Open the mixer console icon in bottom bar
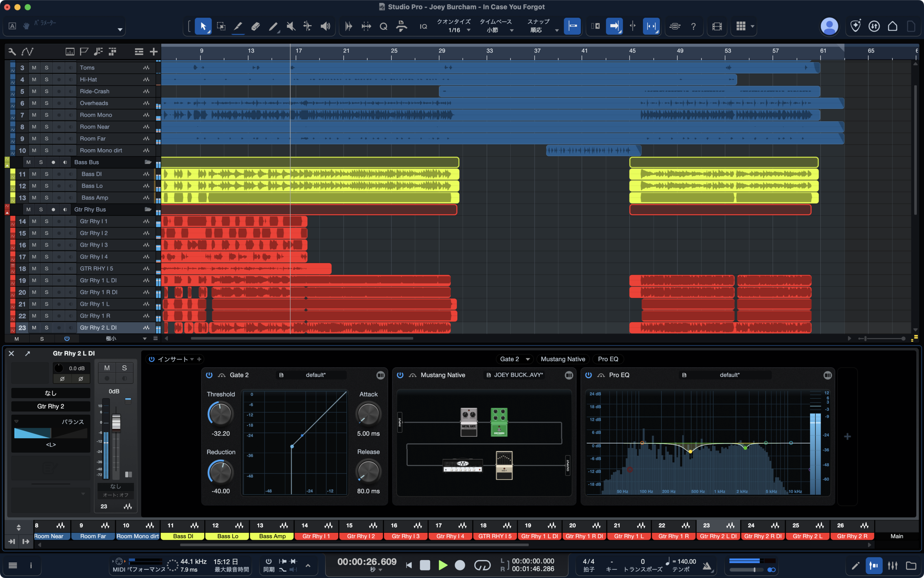 click(x=892, y=565)
